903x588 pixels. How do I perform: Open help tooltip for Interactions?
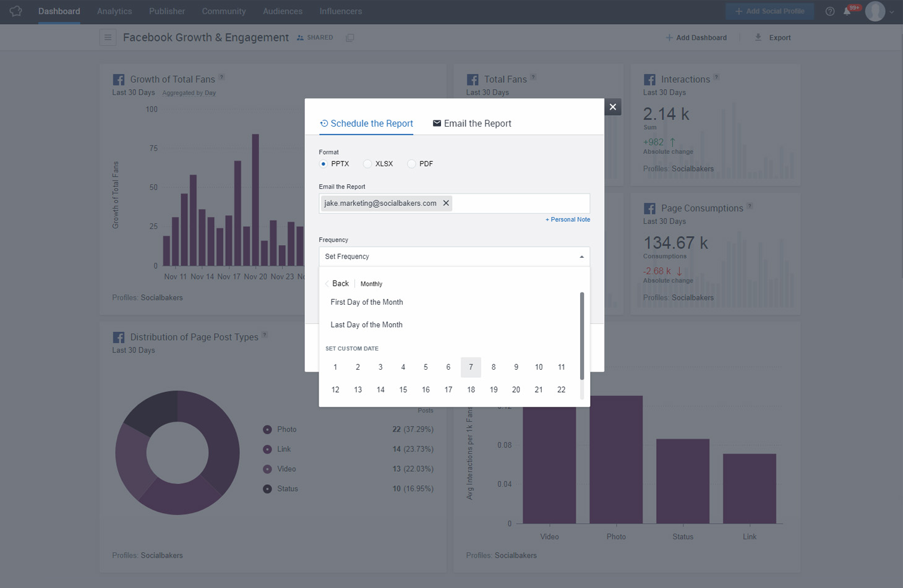coord(716,77)
